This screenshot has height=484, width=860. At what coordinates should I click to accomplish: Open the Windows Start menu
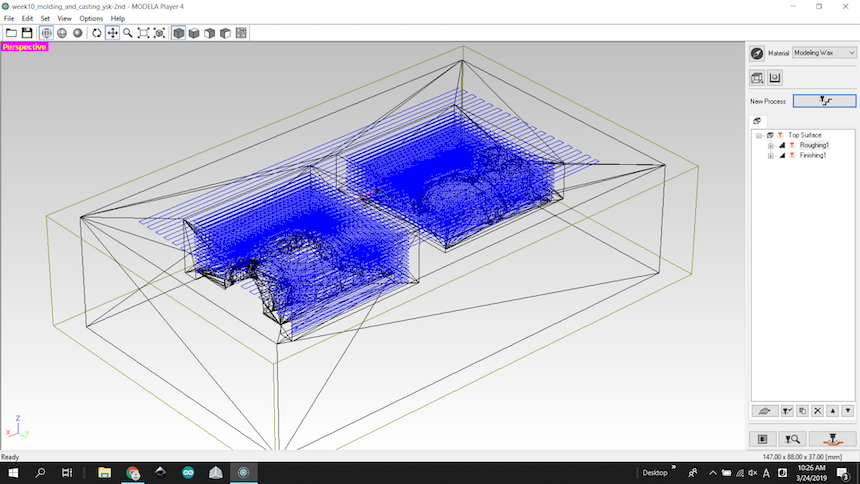13,472
